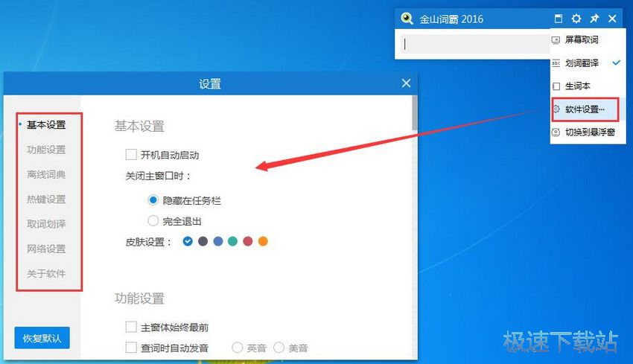Open the gear settings menu icon in 金山词霸
Viewport: 633px width, 364px height.
576,19
